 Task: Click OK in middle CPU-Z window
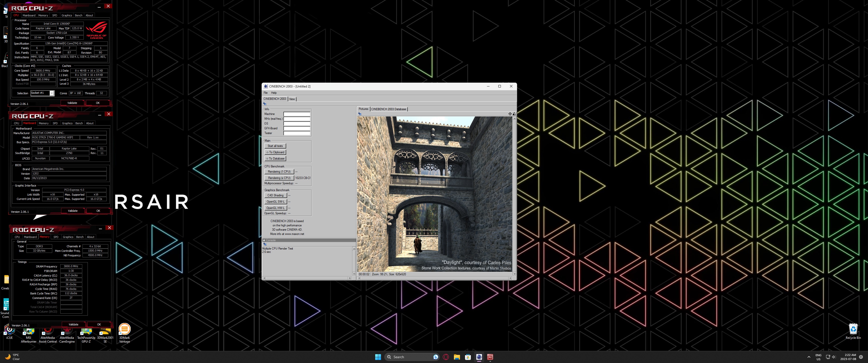click(98, 211)
